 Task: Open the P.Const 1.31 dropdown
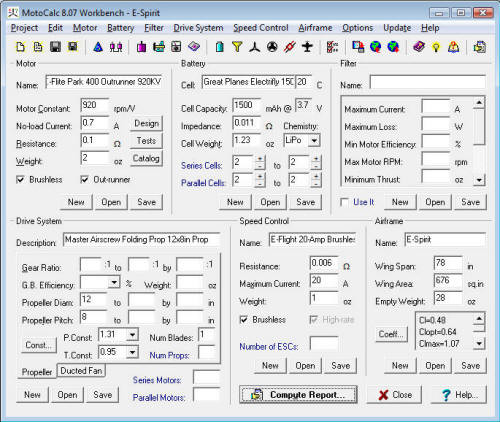point(133,334)
